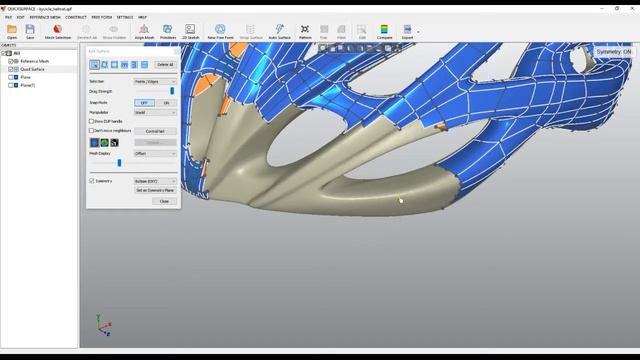Click the Fillet toolbar icon
640x360 pixels.
click(341, 31)
